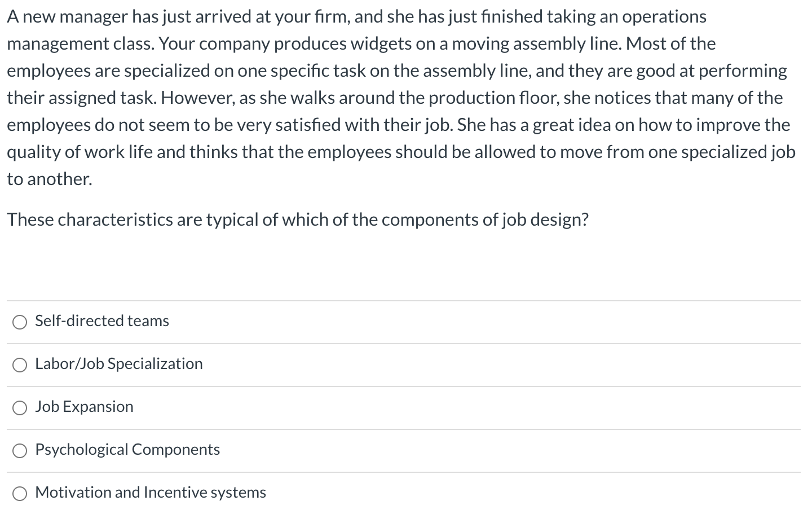812x527 pixels.
Task: Click the phrase "components of job design?"
Action: point(485,219)
